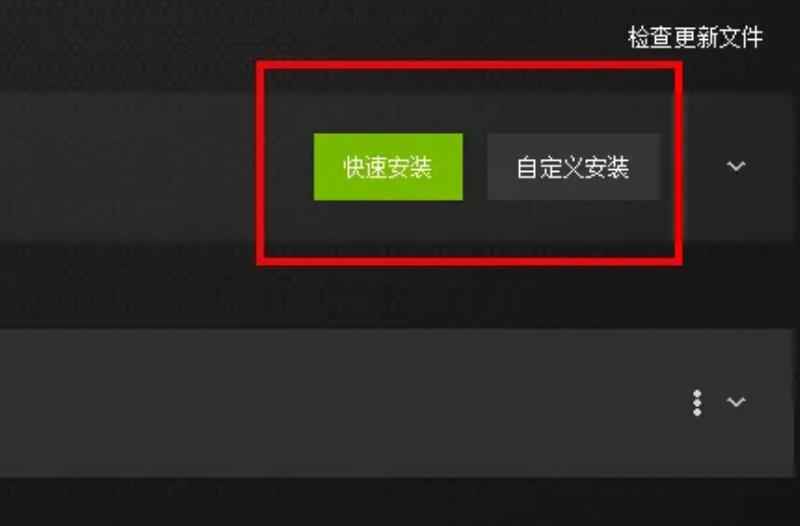Toggle the down arrow on the bottom row
The image size is (800, 526).
736,402
